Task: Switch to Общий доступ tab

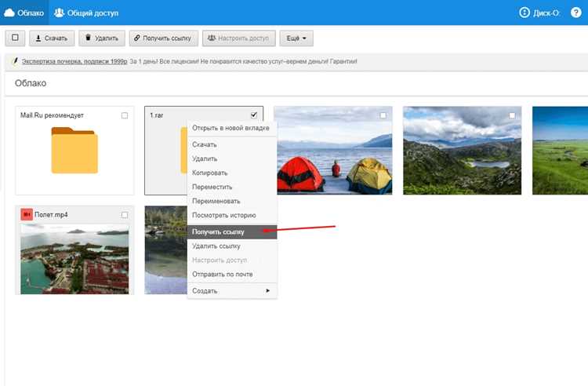Action: [x=86, y=13]
